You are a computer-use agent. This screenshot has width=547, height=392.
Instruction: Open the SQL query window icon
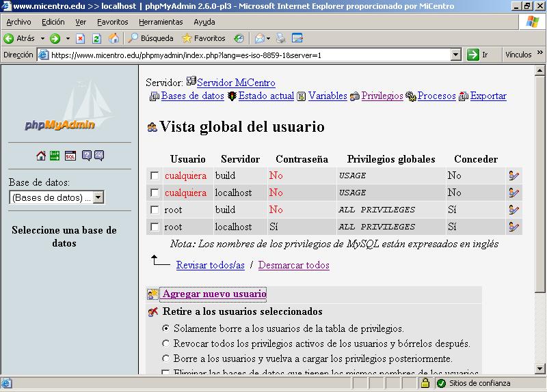click(x=70, y=156)
